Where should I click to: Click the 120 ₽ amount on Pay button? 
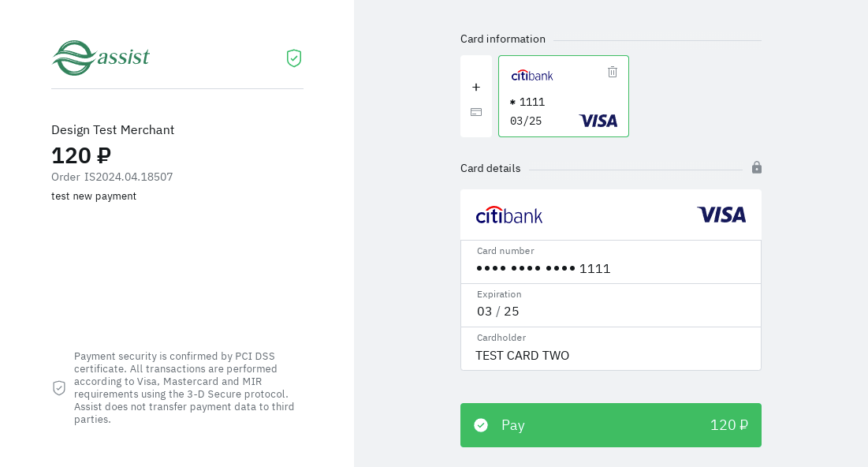(x=729, y=425)
